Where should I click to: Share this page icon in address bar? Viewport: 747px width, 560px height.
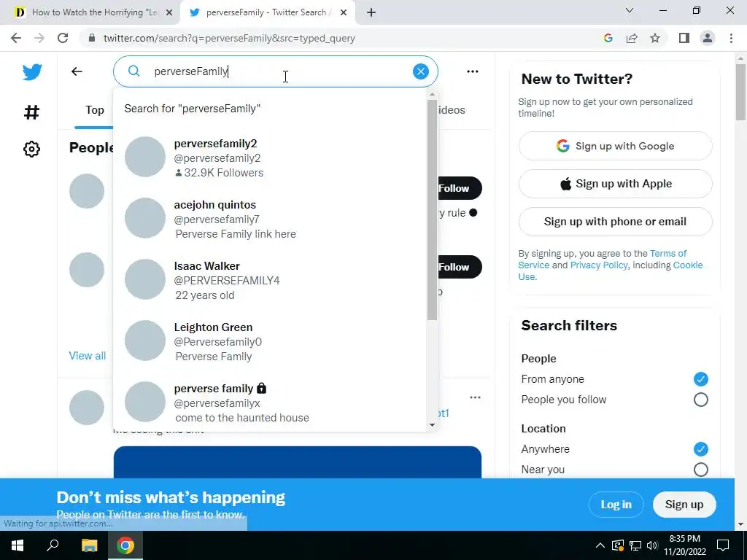tap(632, 38)
